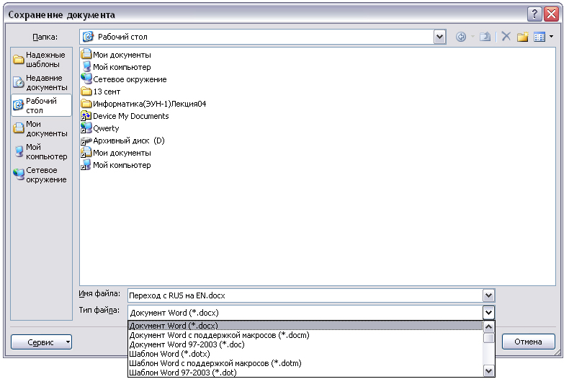Select Device My Documents item

(125, 116)
